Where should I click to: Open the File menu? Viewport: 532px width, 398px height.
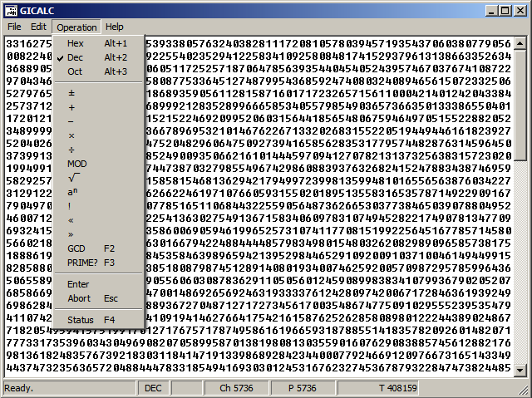14,27
